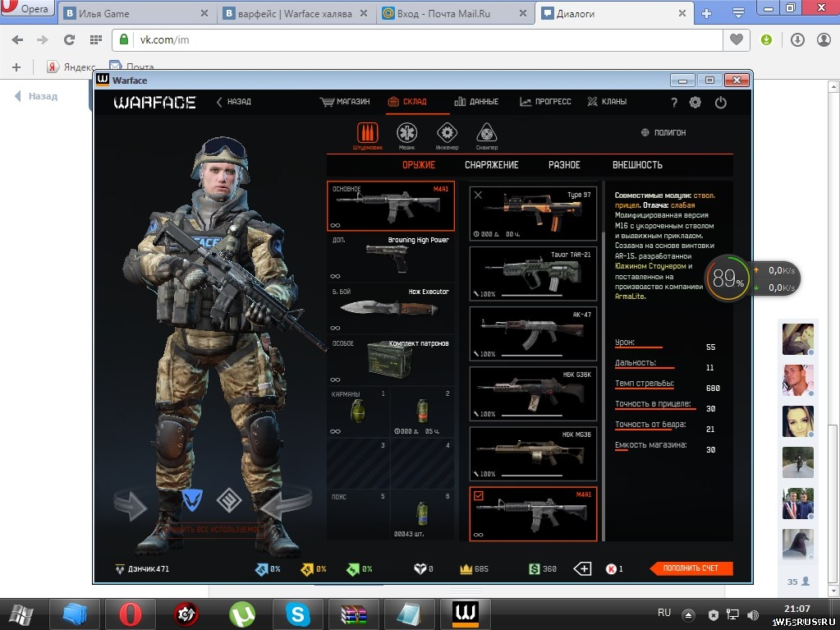Open uTorrent from taskbar
This screenshot has width=840, height=630.
click(242, 614)
